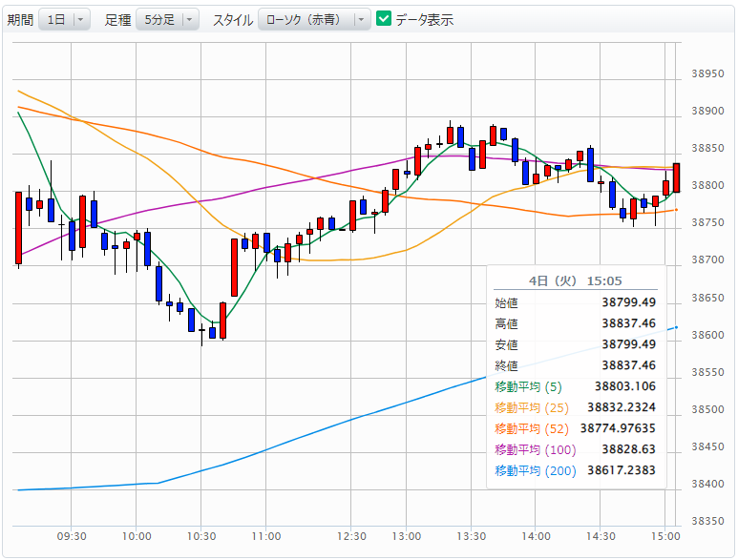Click the 4日（火）15:05 tooltip header
The height and width of the screenshot is (560, 738).
pyautogui.click(x=575, y=280)
